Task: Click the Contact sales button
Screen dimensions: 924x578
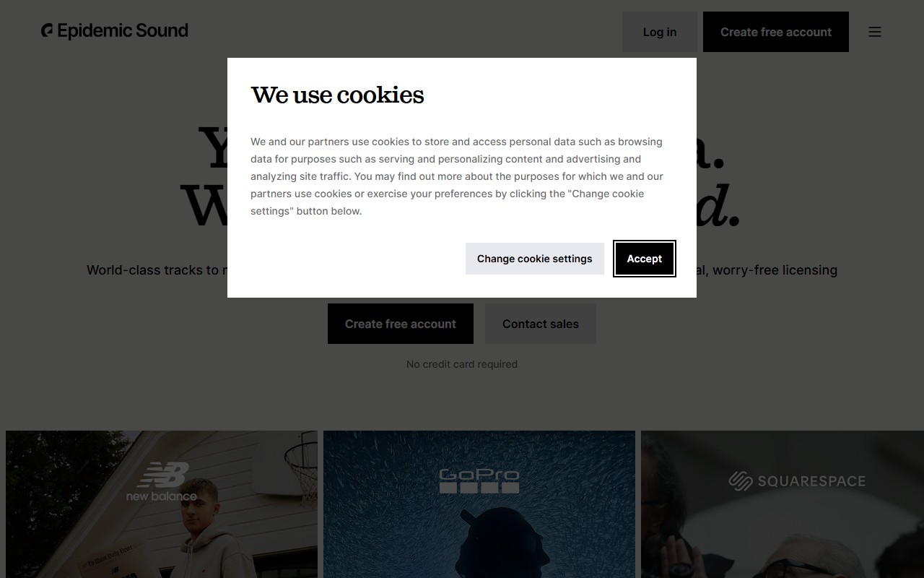Action: pos(541,324)
